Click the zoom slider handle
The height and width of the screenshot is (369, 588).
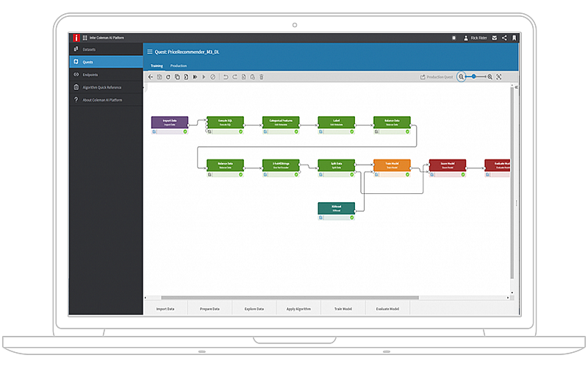[x=474, y=76]
